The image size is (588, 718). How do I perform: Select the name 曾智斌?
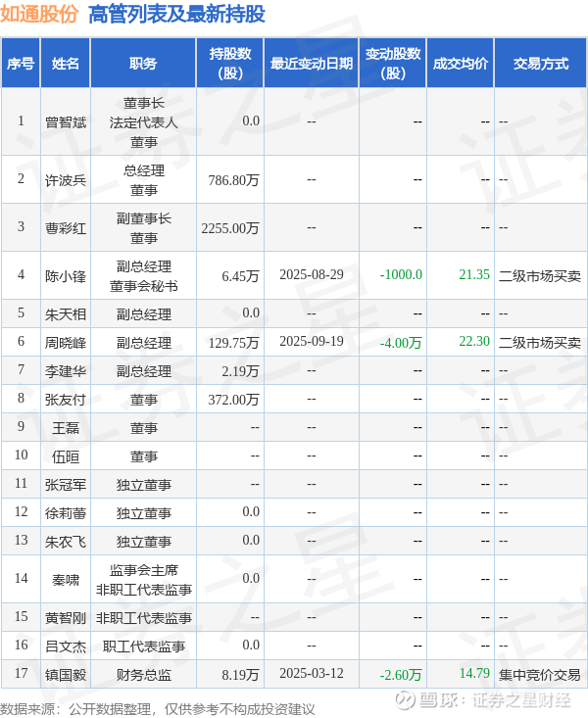coord(66,122)
